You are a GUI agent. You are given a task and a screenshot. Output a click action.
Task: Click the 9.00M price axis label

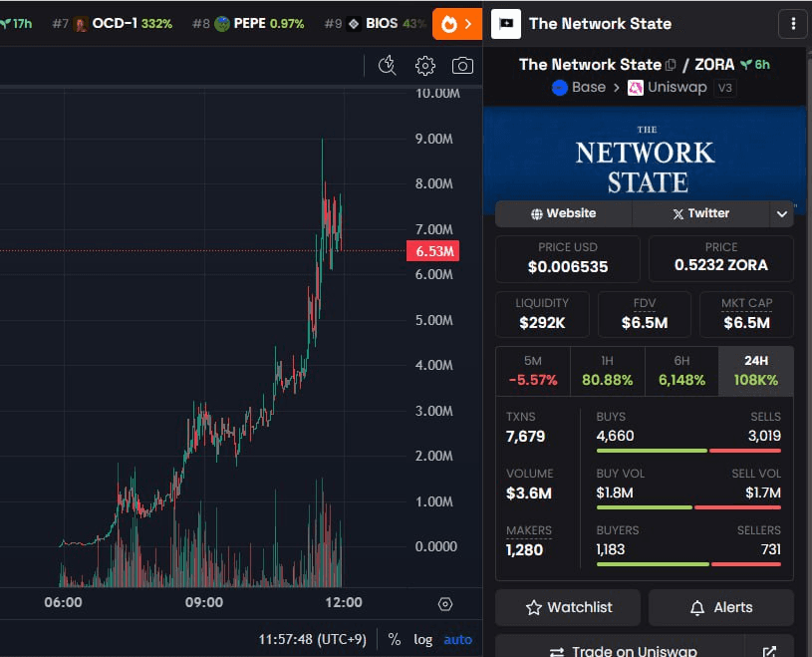(x=434, y=139)
